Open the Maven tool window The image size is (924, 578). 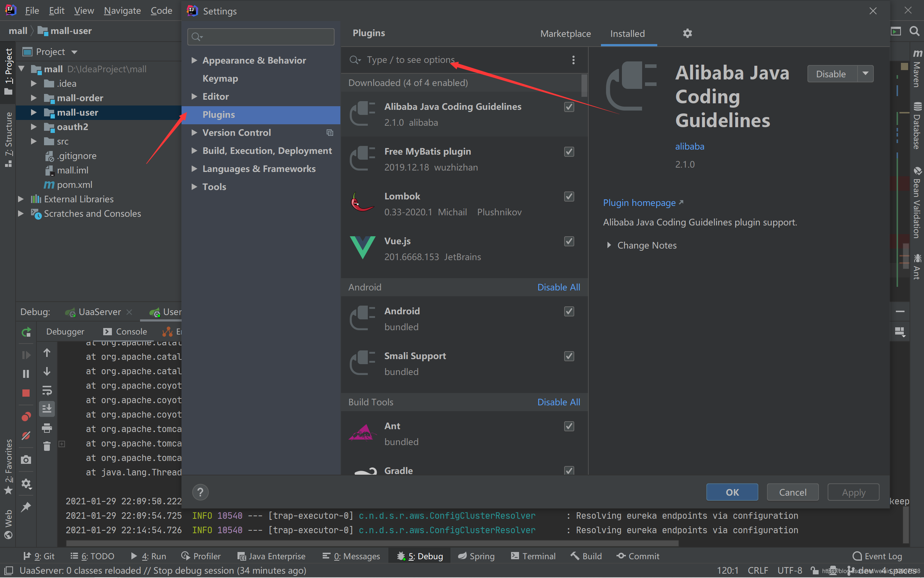tap(917, 68)
